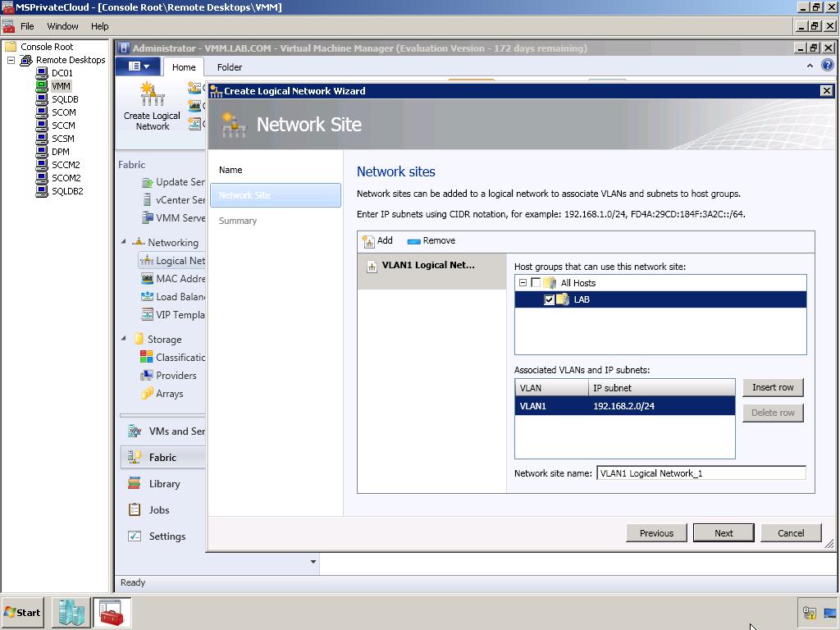Open Settings workspace
This screenshot has height=630, width=840.
[163, 536]
